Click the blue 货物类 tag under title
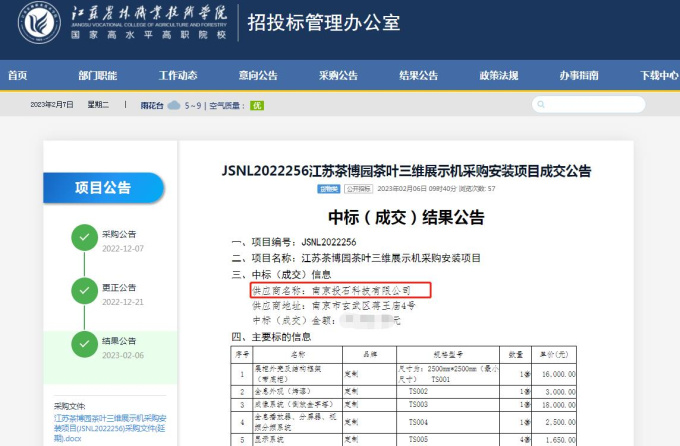680x446 pixels. (x=329, y=188)
